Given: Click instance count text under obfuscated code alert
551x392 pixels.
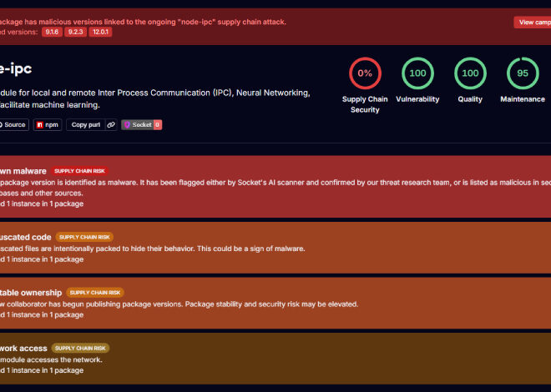Looking at the screenshot, I should click(42, 259).
